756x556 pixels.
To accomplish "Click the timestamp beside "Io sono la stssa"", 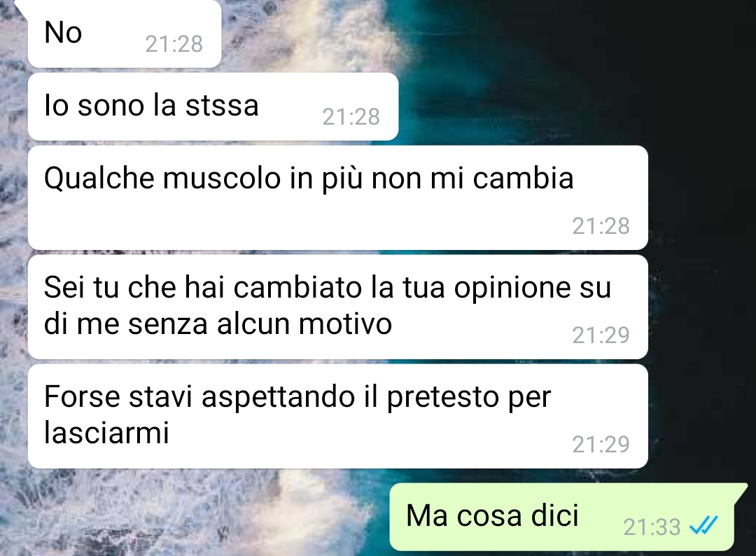I will [x=351, y=117].
